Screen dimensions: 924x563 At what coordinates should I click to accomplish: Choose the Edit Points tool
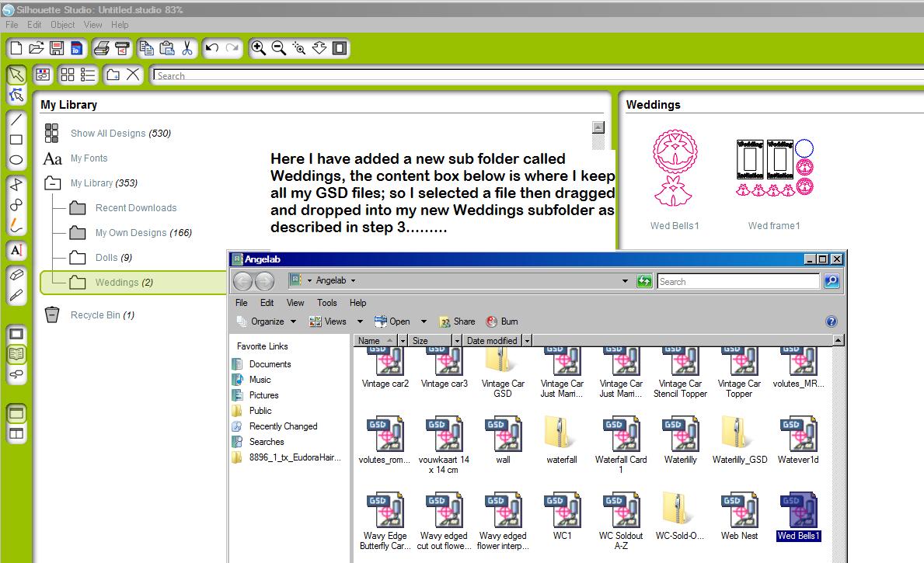[x=16, y=94]
